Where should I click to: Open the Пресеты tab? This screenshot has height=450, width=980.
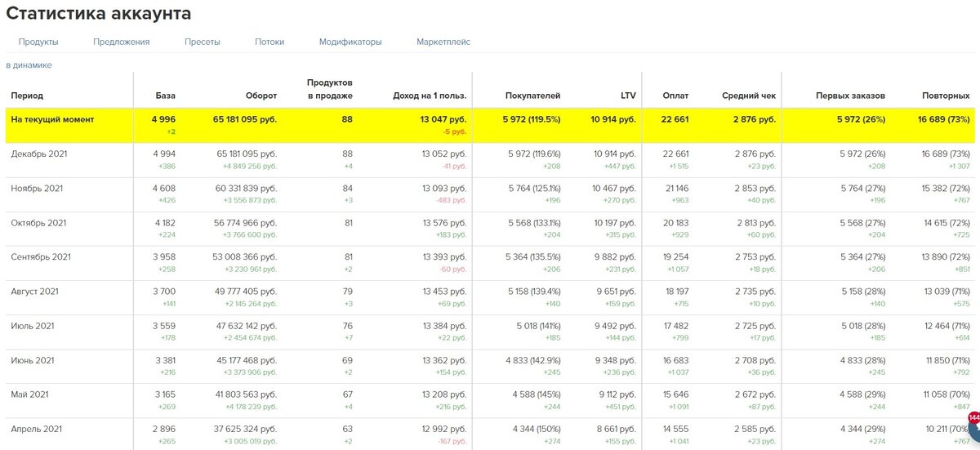coord(202,42)
